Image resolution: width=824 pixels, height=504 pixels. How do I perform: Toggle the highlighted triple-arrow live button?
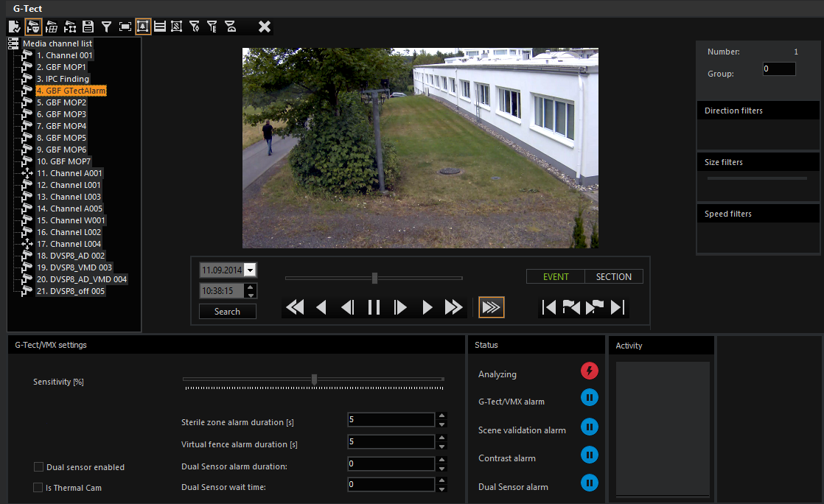(x=492, y=307)
